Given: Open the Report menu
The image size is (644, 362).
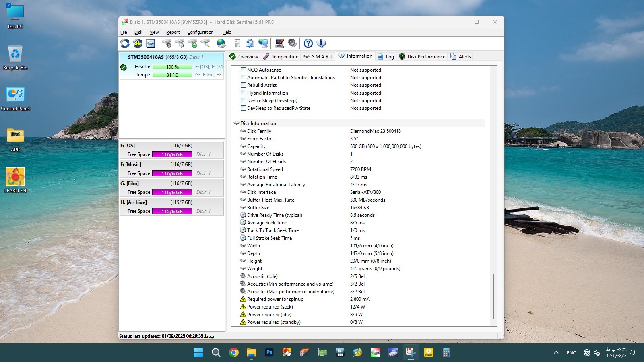Looking at the screenshot, I should [x=173, y=32].
